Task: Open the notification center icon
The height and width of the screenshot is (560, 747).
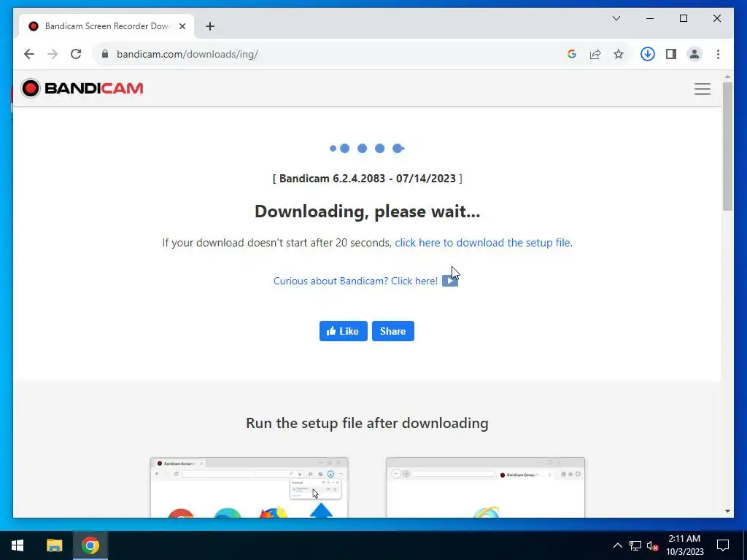Action: pos(723,545)
